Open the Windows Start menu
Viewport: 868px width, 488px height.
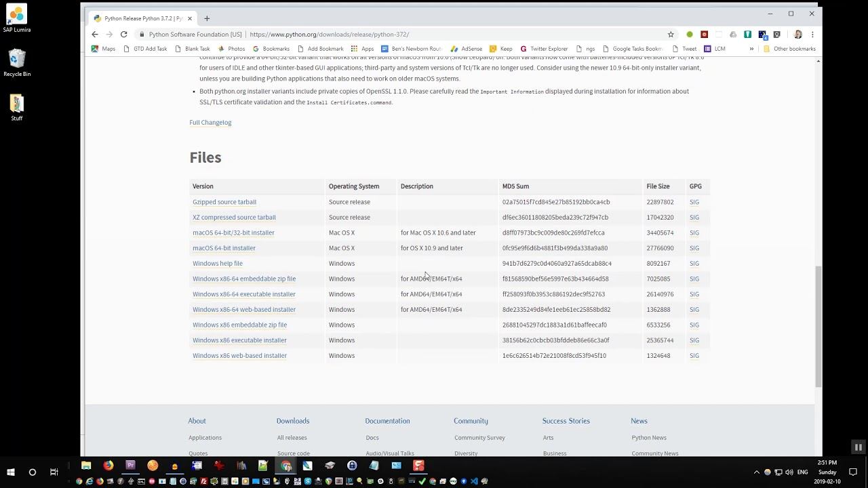tap(11, 472)
